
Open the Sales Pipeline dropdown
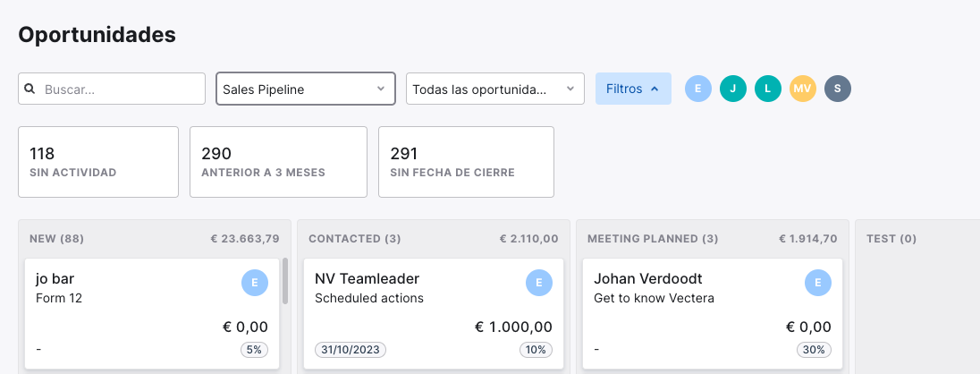click(x=306, y=89)
